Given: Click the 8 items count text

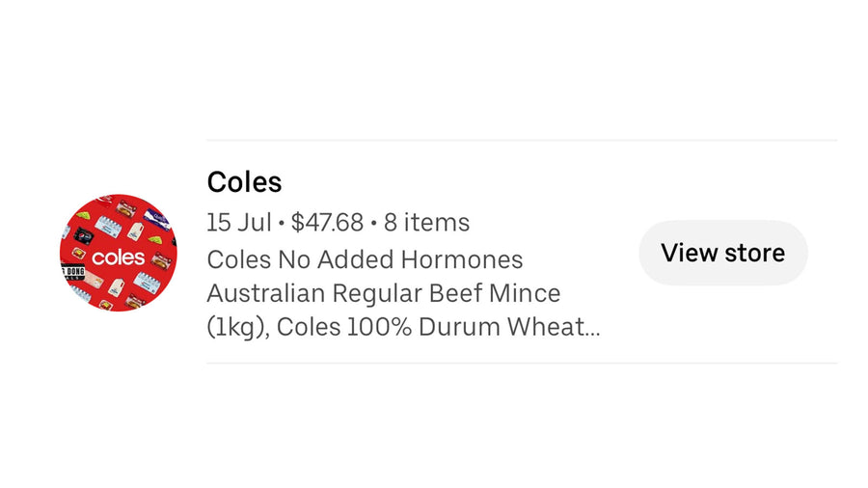Looking at the screenshot, I should click(x=426, y=223).
